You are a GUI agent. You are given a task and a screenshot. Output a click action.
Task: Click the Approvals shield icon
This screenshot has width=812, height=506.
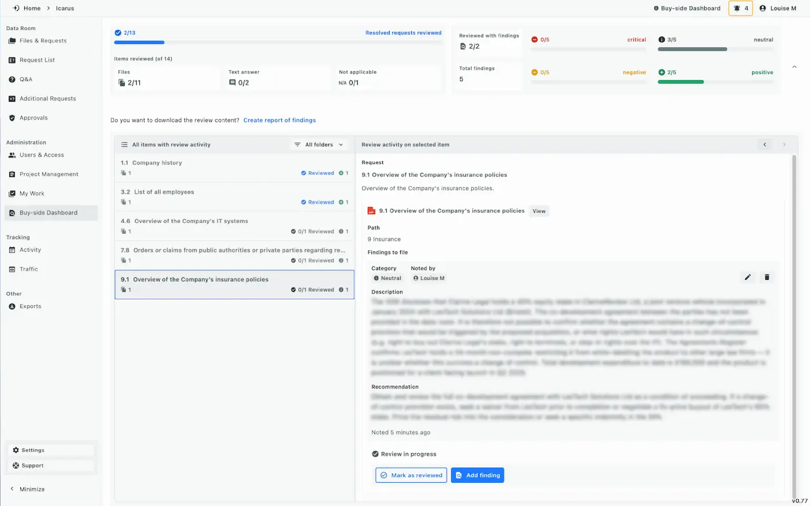pyautogui.click(x=12, y=118)
